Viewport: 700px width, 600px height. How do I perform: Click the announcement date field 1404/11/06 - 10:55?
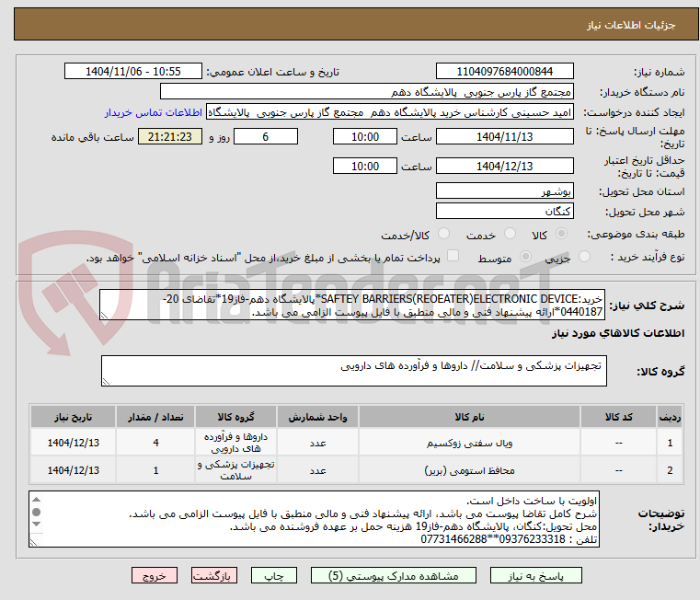pos(133,72)
